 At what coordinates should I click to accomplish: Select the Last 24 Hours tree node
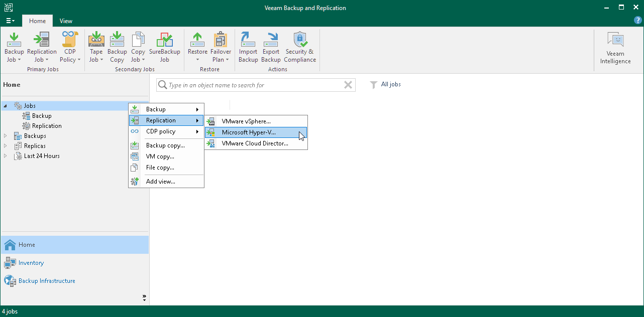(x=42, y=156)
